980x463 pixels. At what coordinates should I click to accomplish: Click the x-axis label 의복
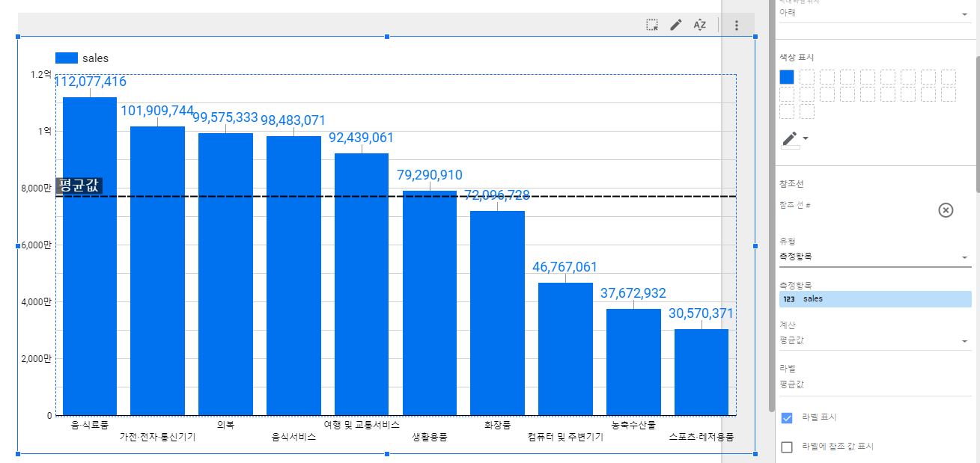click(225, 425)
